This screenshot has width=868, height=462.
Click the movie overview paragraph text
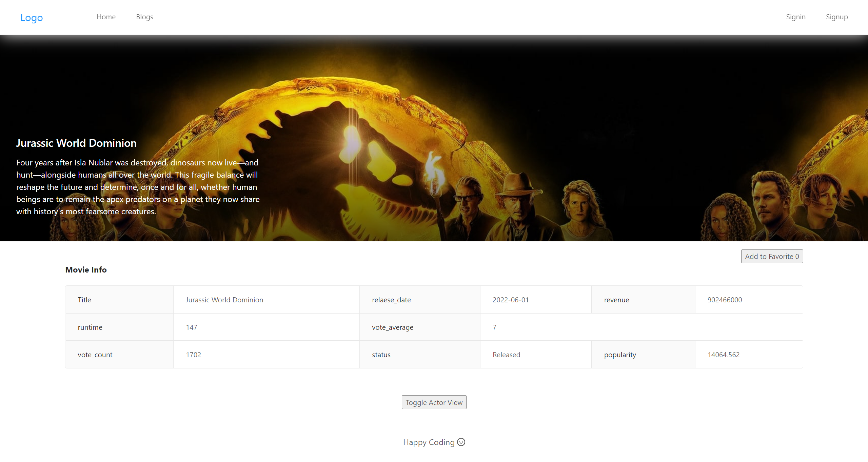[x=138, y=187]
